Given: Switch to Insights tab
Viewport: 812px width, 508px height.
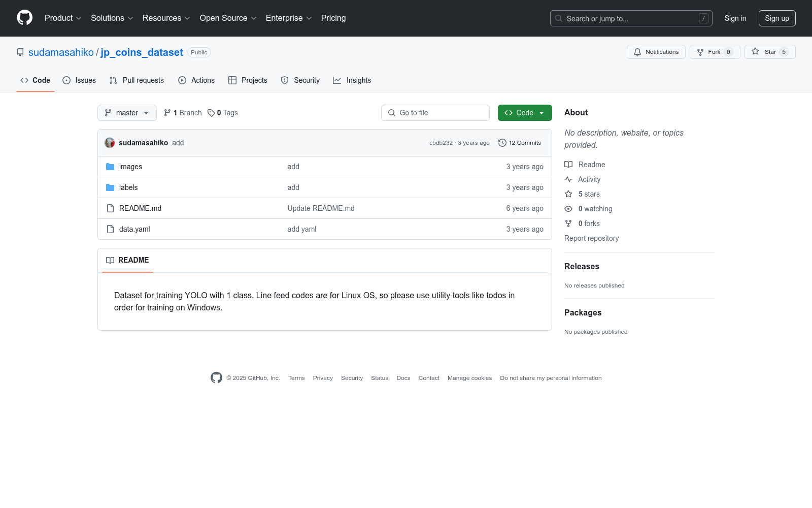Looking at the screenshot, I should (x=352, y=80).
